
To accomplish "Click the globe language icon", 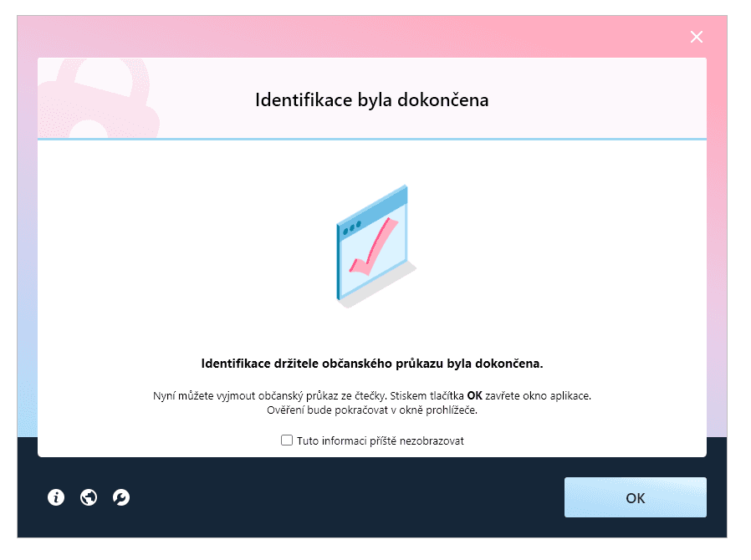I will [x=89, y=497].
